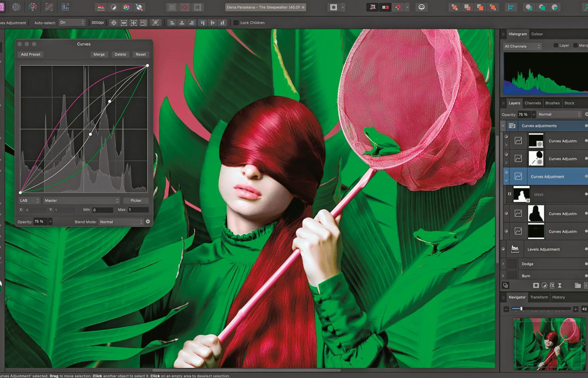The image size is (588, 378).
Task: Switch to the Channels tab
Action: pos(533,103)
